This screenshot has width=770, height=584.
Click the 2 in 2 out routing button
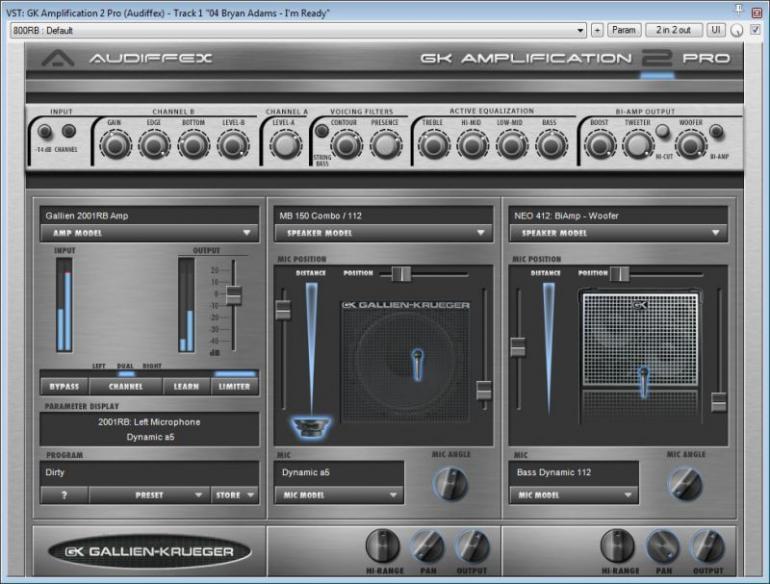coord(673,30)
